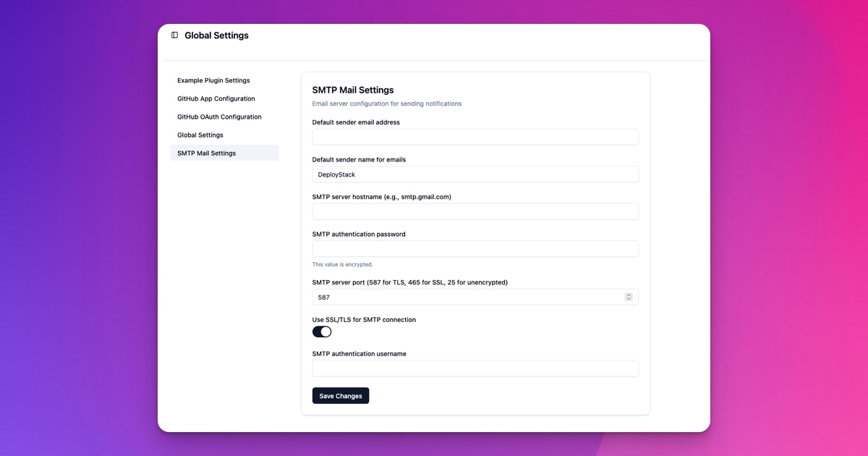
Task: Increment SMTP port with up arrow
Action: pyautogui.click(x=629, y=295)
